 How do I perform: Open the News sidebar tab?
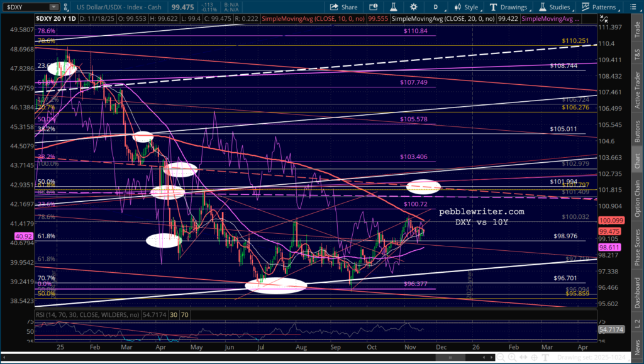(637, 348)
